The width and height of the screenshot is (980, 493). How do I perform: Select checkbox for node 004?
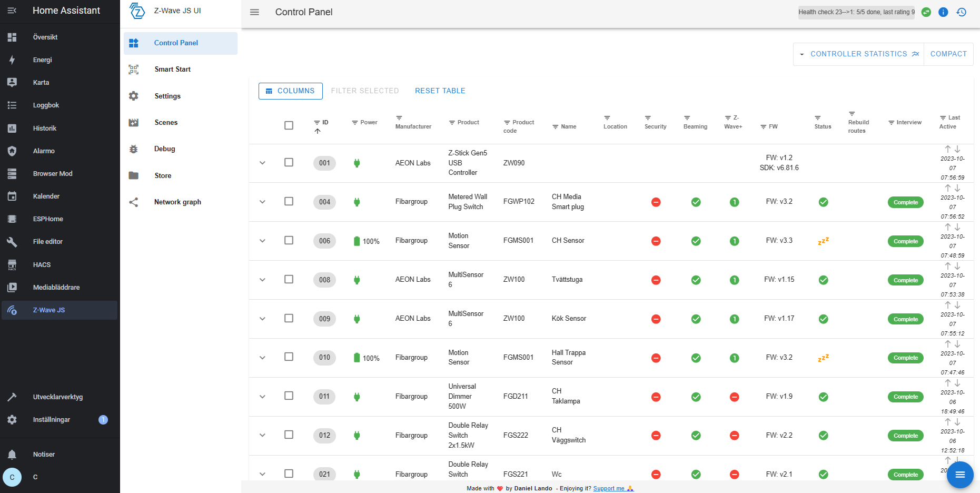point(289,201)
